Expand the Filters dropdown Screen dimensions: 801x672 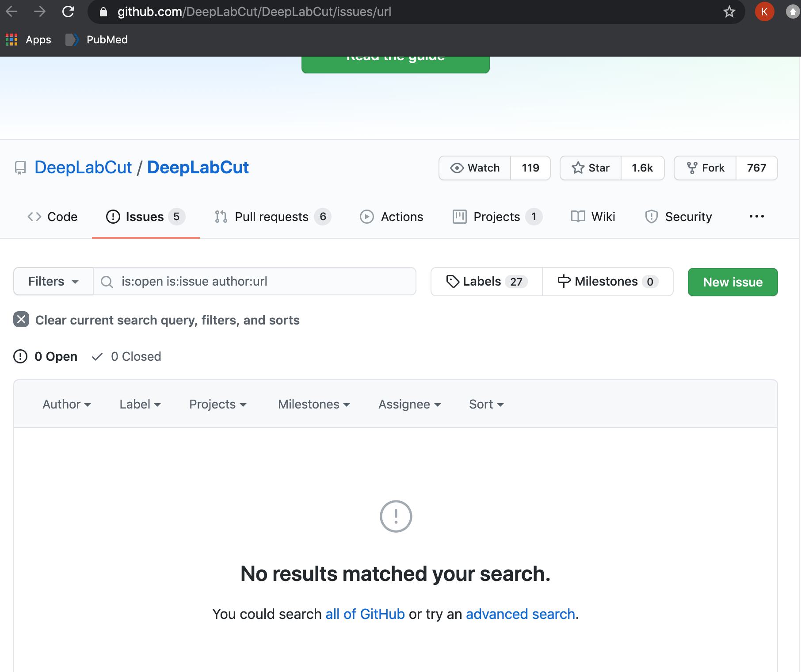point(53,281)
